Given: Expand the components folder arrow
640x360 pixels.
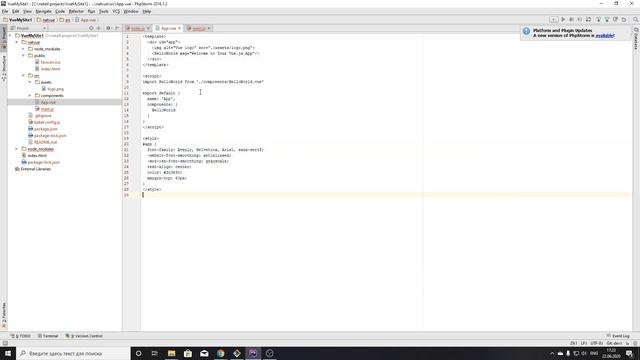Looking at the screenshot, I should [30, 96].
